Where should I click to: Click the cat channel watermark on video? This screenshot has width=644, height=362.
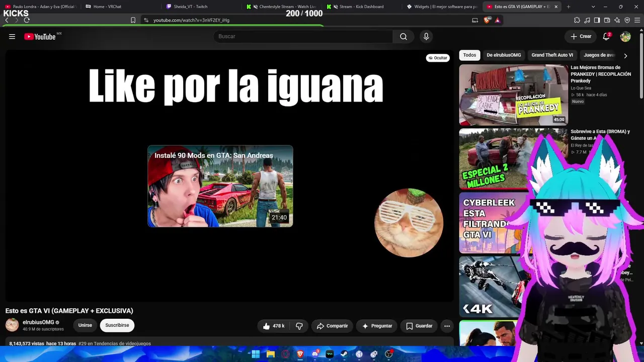coord(409,223)
